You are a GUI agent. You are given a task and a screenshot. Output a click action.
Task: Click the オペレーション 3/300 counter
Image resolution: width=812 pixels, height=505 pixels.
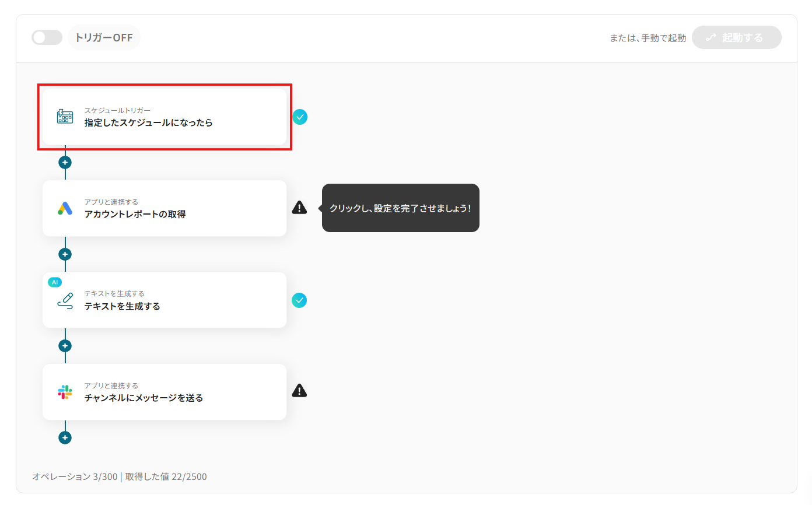75,477
